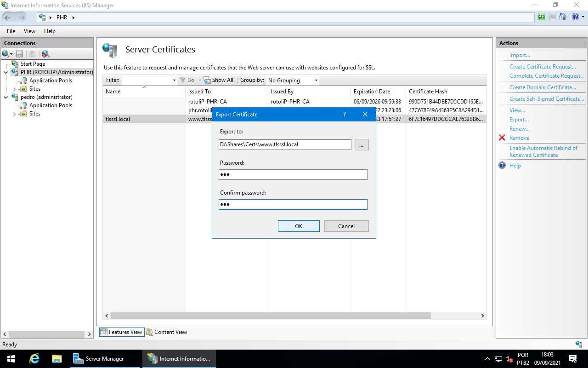Screen dimensions: 588x368
Task: Click OK to export the certificate
Action: [299, 226]
